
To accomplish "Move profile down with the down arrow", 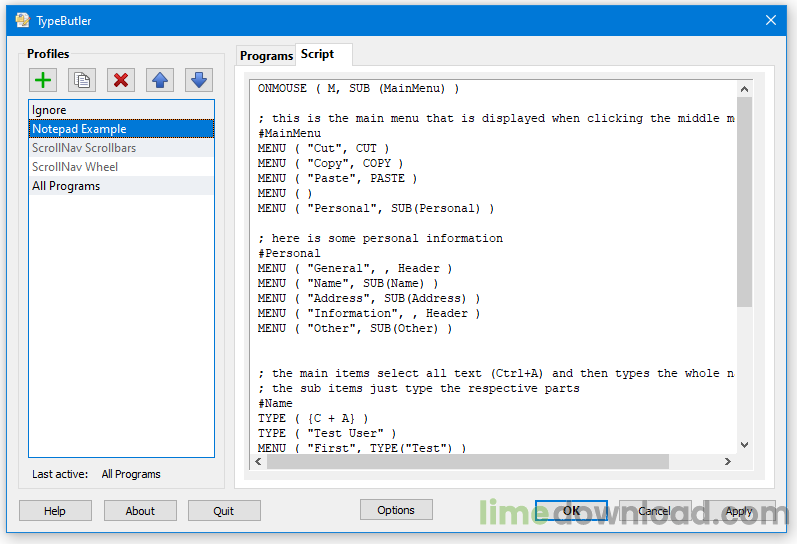I will (x=199, y=80).
